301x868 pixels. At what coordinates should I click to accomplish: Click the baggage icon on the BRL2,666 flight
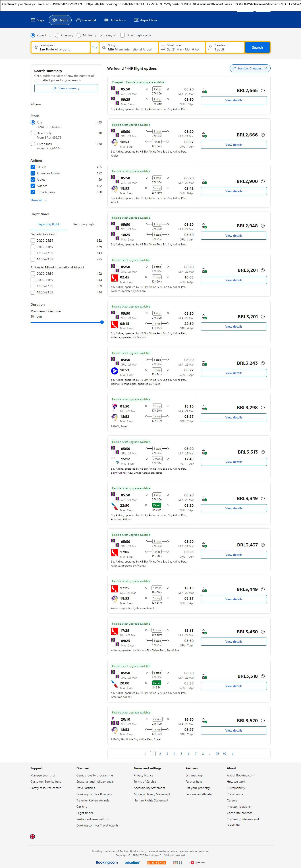pos(204,135)
